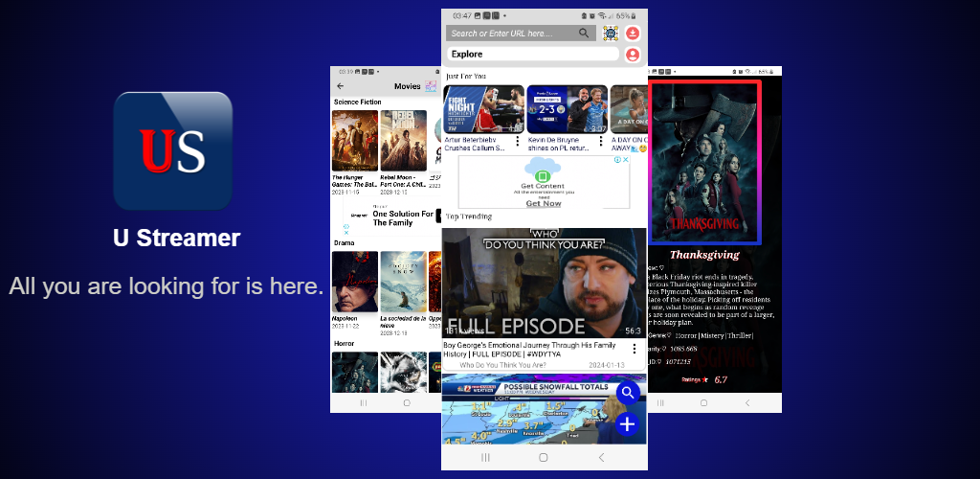
Task: Click the 'Get Now' ad link
Action: pyautogui.click(x=544, y=204)
